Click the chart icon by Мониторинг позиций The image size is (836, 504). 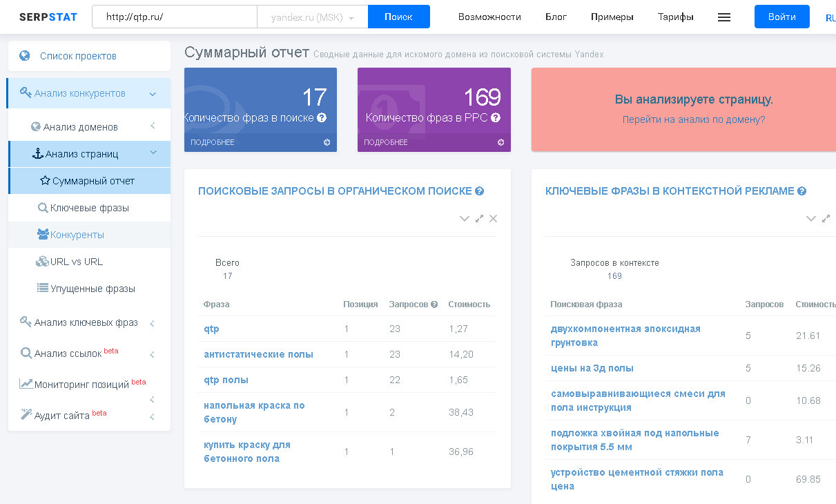tap(26, 385)
